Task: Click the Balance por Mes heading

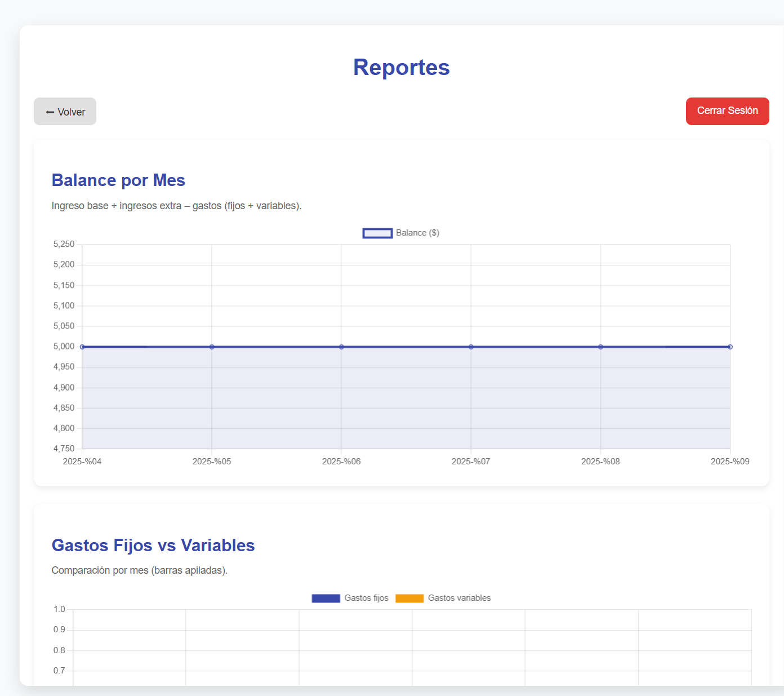Action: (x=118, y=180)
